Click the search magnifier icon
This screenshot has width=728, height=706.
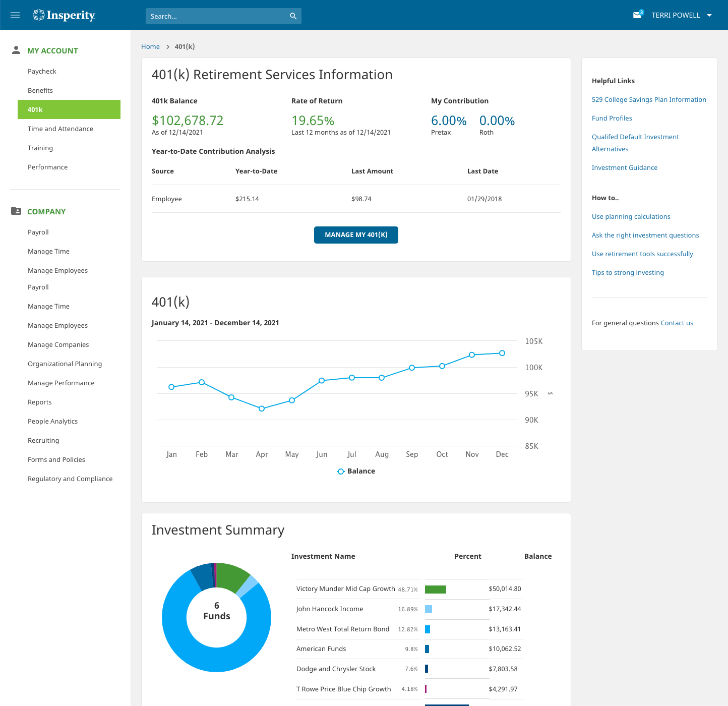coord(293,16)
